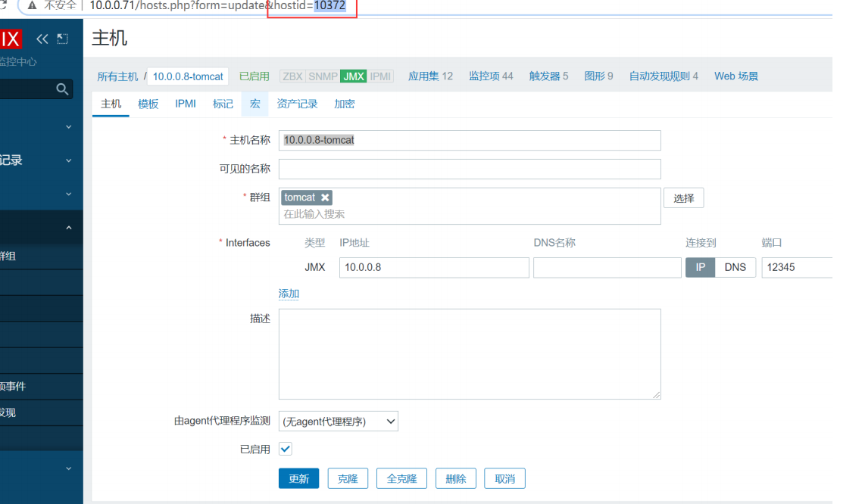The width and height of the screenshot is (865, 504).
Task: Click the sidebar search magnifier icon
Action: tap(62, 89)
